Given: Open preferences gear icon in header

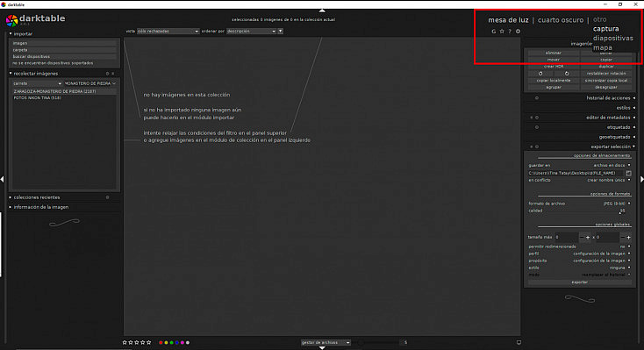Looking at the screenshot, I should (518, 32).
